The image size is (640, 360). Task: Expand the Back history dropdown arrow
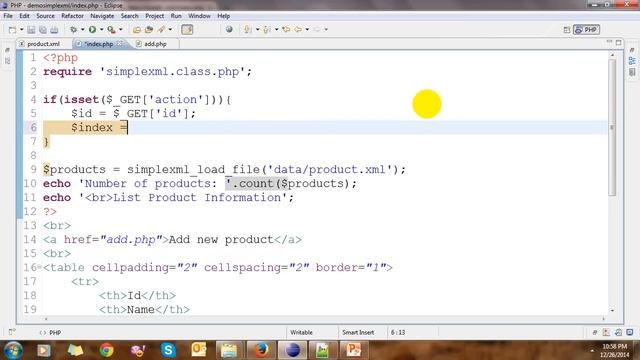(307, 29)
